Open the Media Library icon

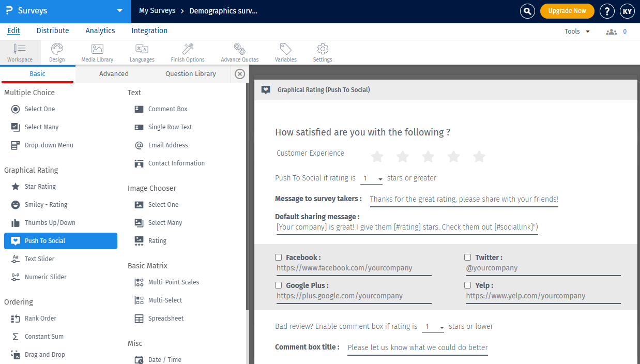click(97, 53)
